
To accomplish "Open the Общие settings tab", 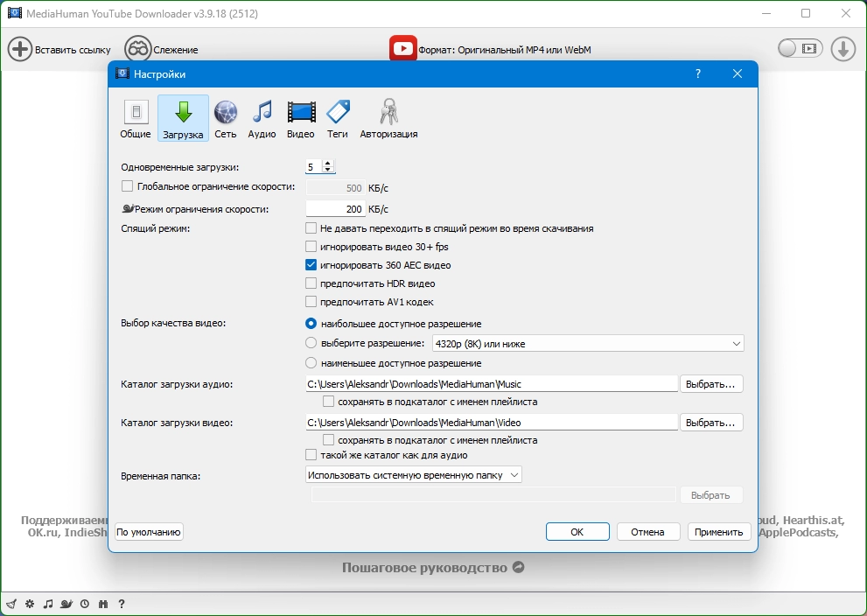I will [136, 118].
